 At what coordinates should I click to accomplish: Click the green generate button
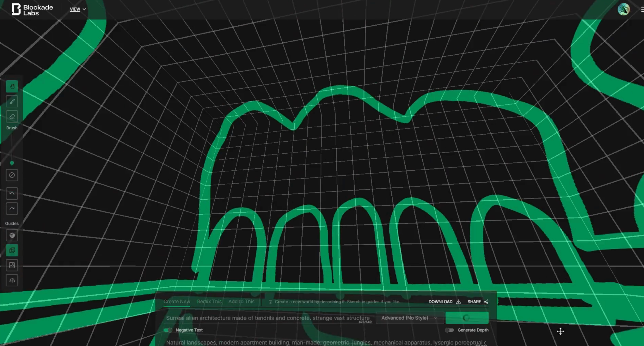467,318
